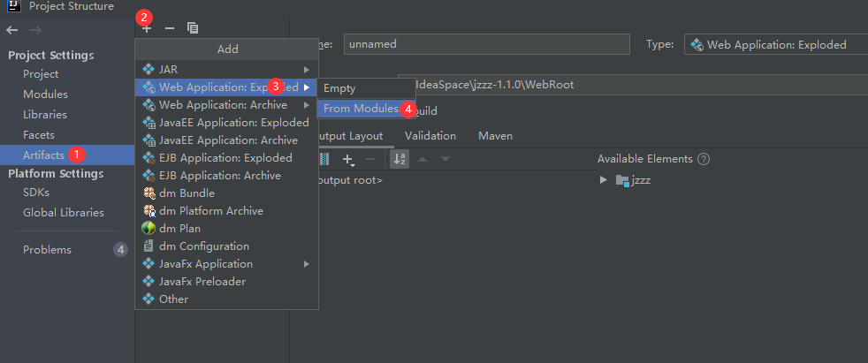This screenshot has height=363, width=868.
Task: Choose From Modules... in submenu
Action: coord(366,109)
